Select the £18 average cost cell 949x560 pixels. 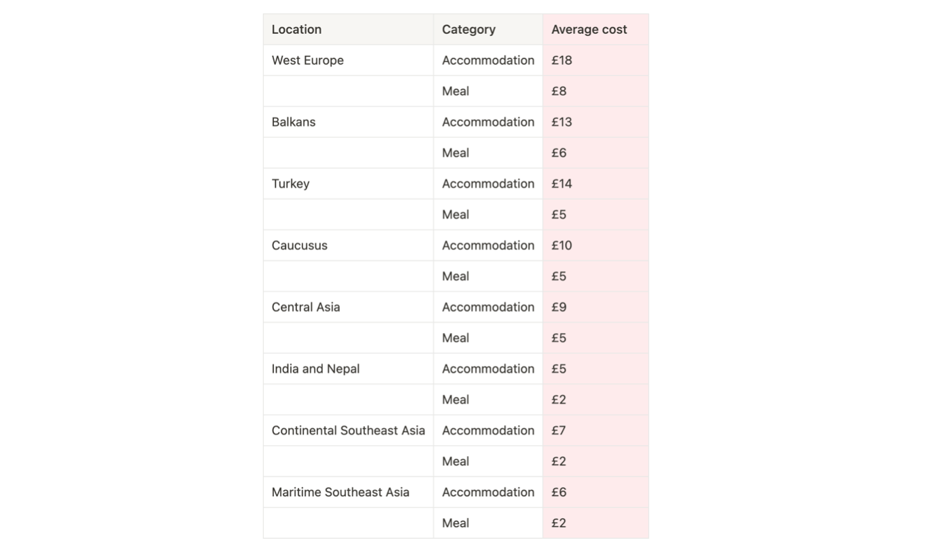(596, 60)
